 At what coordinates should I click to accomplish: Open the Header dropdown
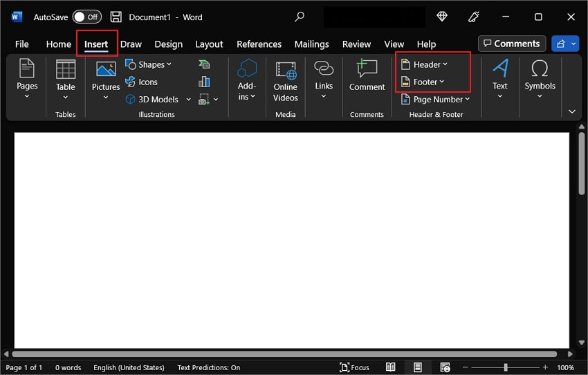(424, 64)
